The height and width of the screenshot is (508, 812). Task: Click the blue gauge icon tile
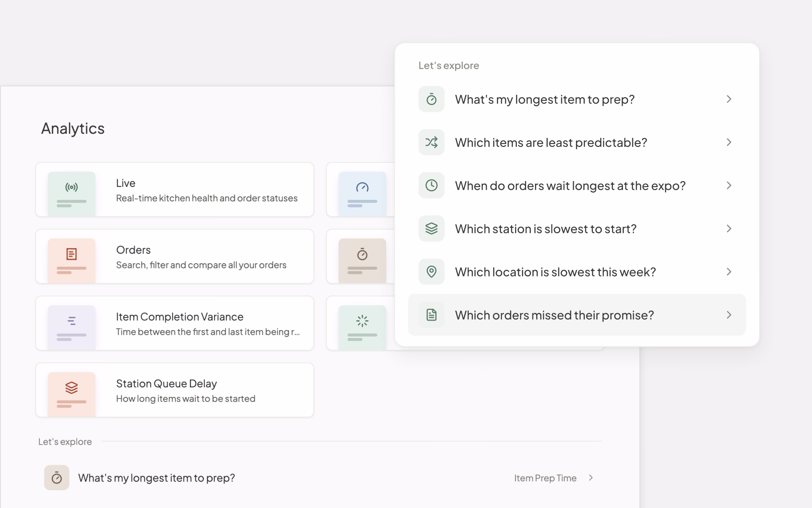(362, 194)
